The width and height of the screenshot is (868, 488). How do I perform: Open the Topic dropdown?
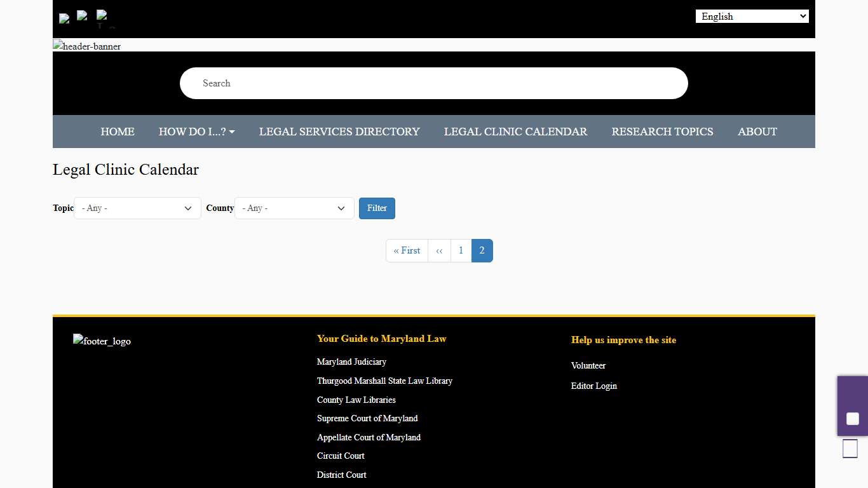pos(137,208)
